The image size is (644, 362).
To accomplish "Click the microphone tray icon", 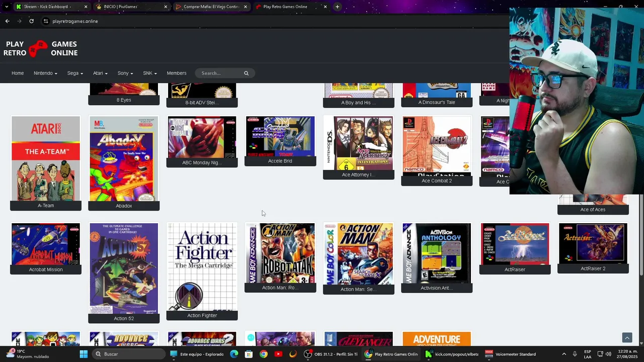I will click(575, 354).
